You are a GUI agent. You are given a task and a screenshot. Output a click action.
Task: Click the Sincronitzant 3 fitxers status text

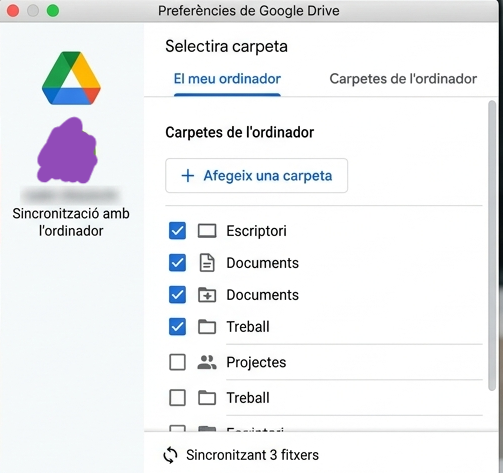pos(252,455)
